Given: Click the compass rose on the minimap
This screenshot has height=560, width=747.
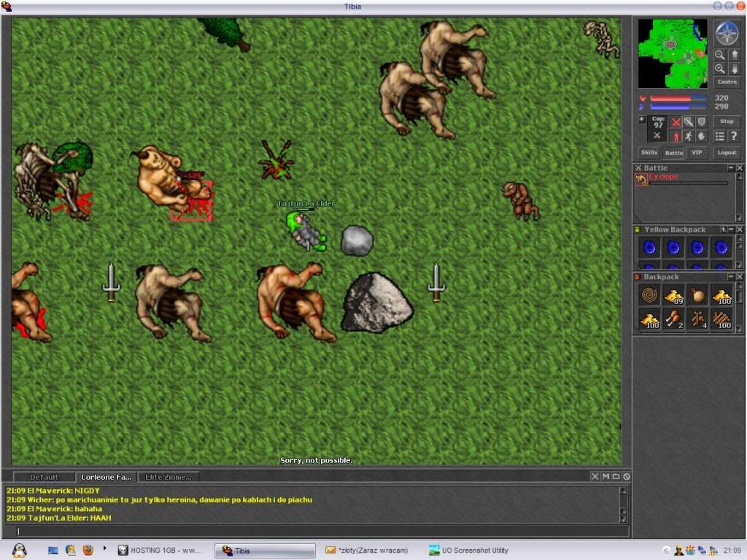Looking at the screenshot, I should click(727, 34).
